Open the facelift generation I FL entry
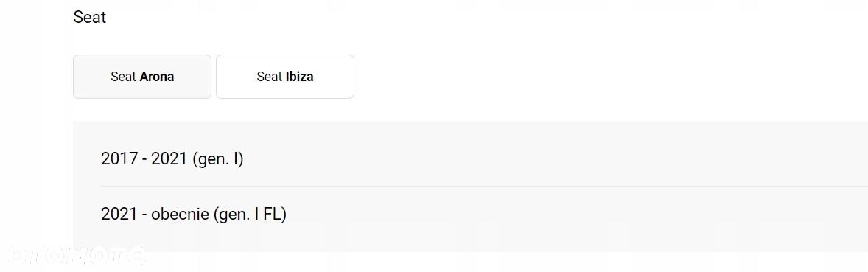 pos(194,214)
